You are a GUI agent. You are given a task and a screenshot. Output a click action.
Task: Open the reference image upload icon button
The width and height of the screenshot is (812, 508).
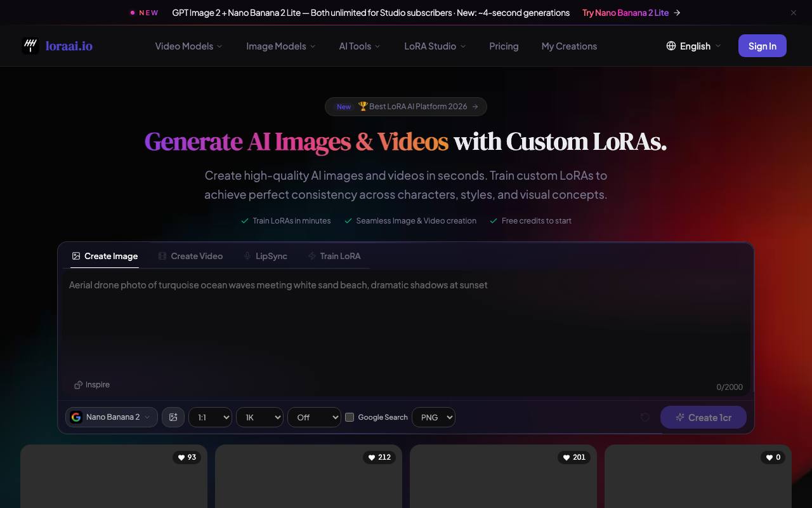point(173,417)
